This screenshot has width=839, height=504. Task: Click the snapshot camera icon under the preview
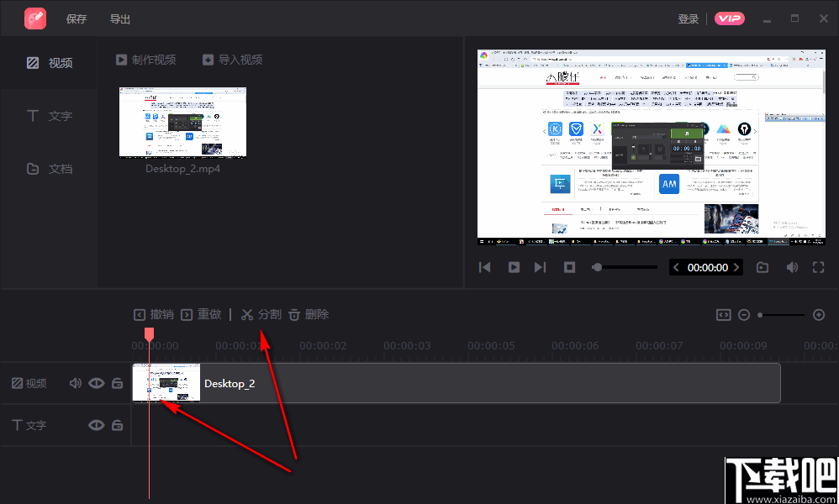pos(762,267)
